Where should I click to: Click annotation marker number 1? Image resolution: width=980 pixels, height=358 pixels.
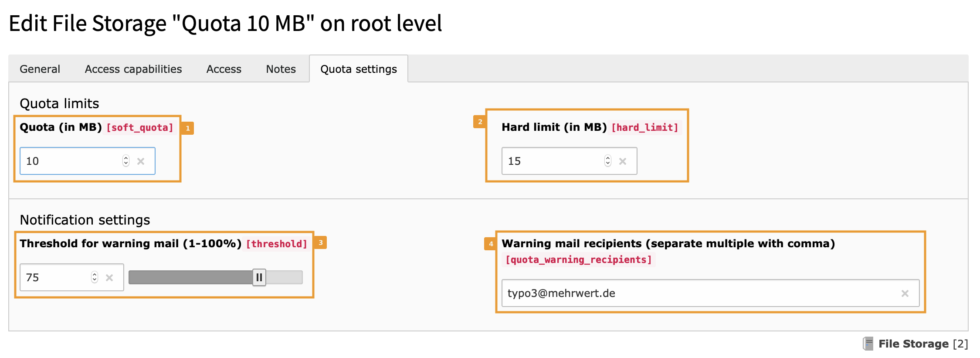tap(188, 128)
